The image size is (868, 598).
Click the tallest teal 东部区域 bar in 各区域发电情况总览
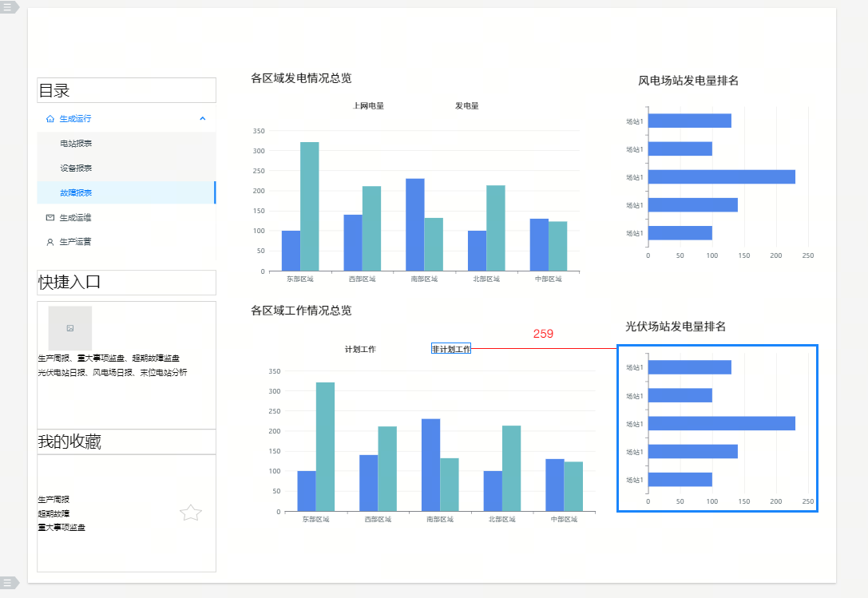(310, 207)
